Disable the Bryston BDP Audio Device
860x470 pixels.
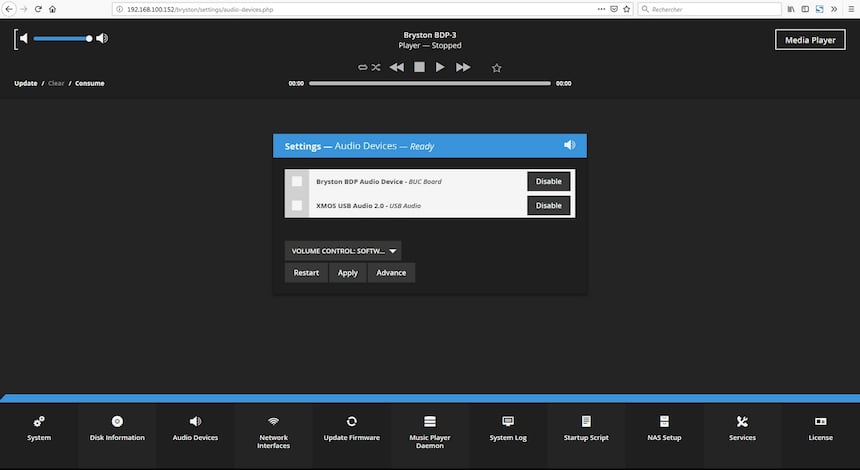pyautogui.click(x=548, y=182)
